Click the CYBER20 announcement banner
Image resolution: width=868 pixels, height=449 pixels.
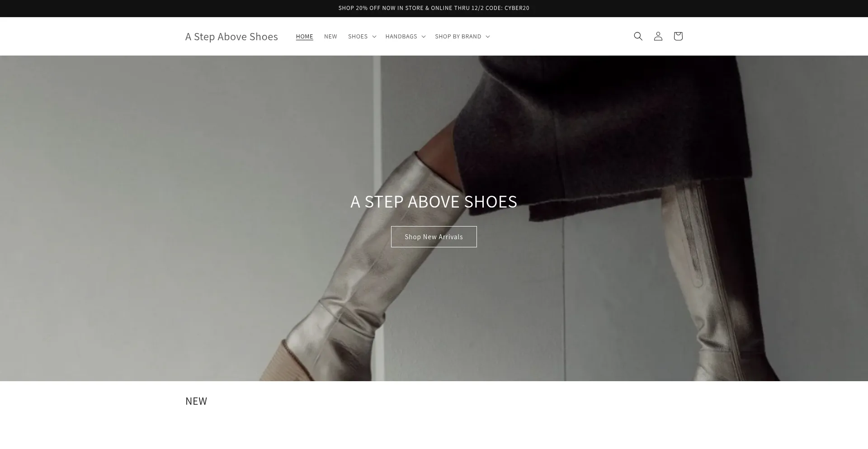pos(434,8)
